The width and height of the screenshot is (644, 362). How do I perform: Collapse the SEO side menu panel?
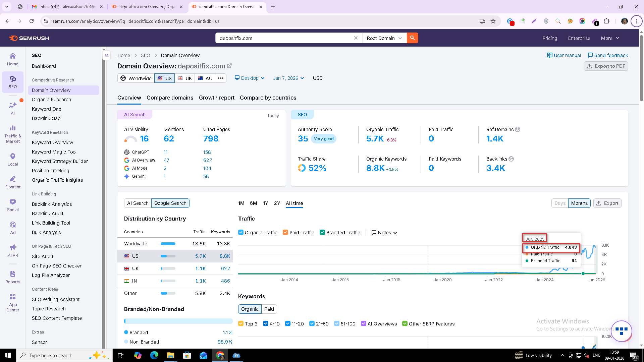106,55
